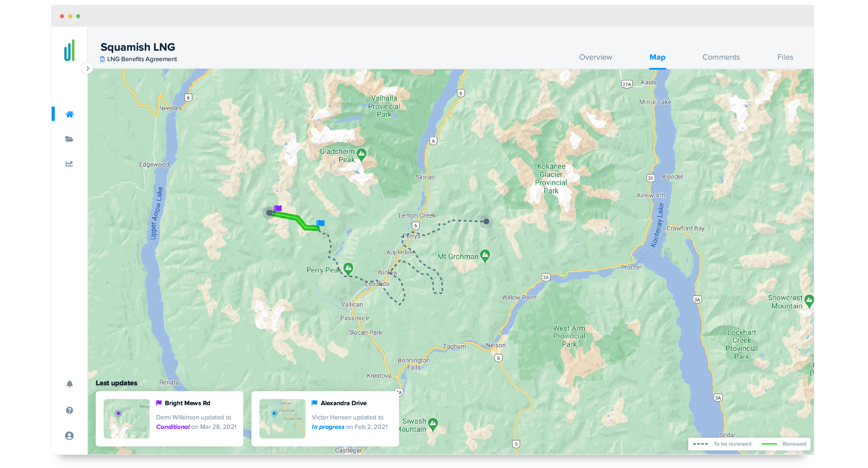Click the Nelson town label on map

point(495,345)
